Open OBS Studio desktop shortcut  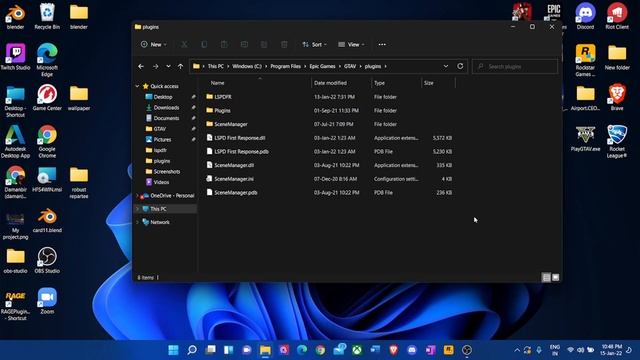click(47, 260)
